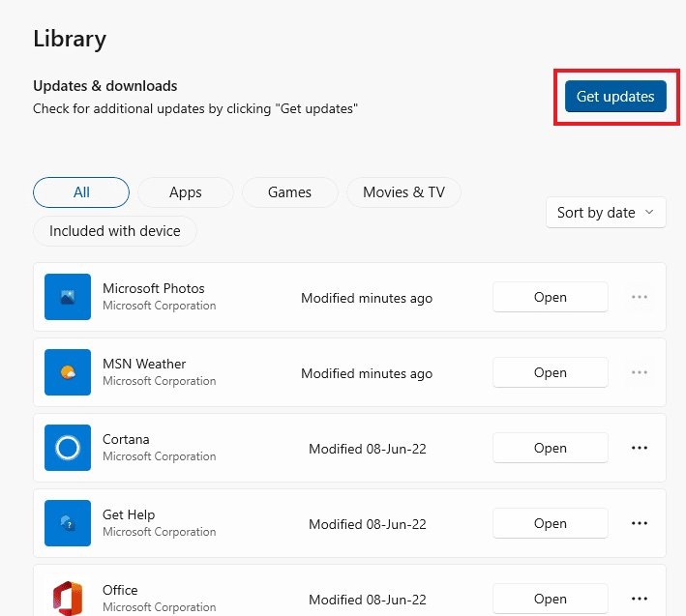Screen dimensions: 686x616
Task: Open more options for Cortana
Action: [639, 448]
